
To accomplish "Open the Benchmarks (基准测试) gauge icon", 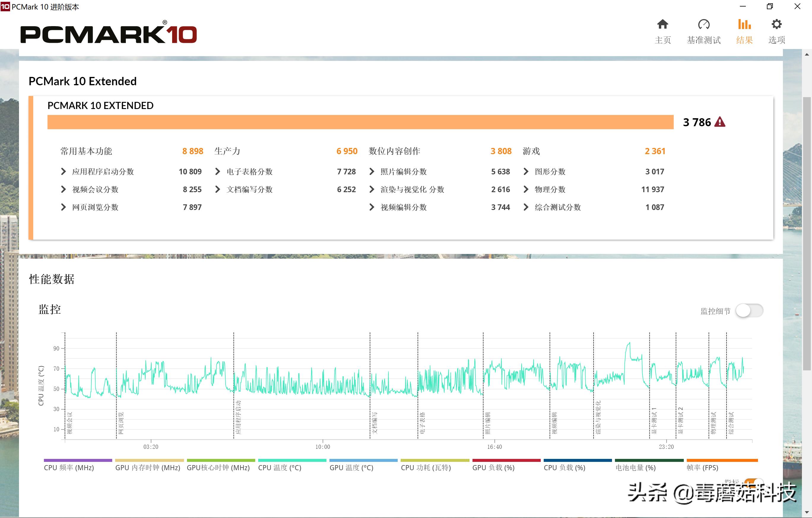I will 703,25.
